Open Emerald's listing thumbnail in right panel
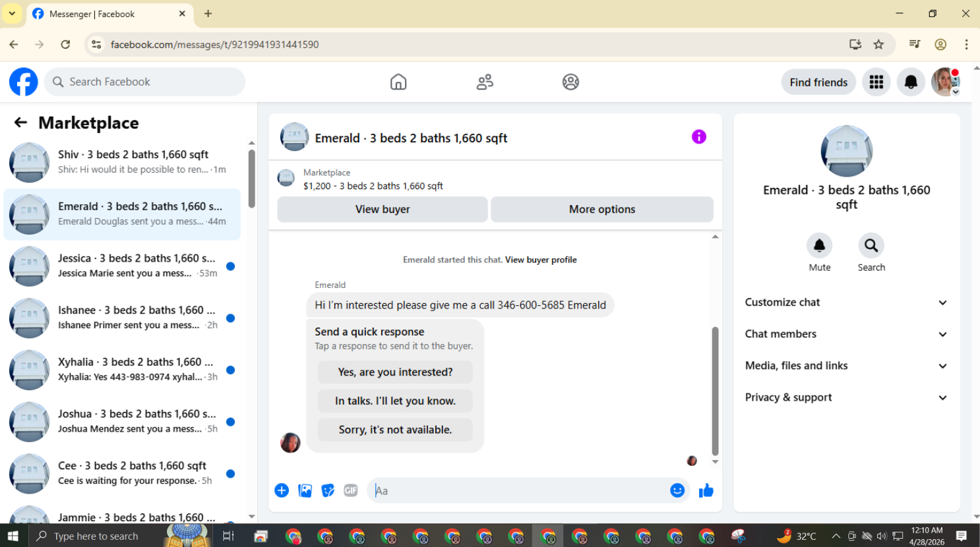Viewport: 980px width, 547px height. tap(847, 151)
